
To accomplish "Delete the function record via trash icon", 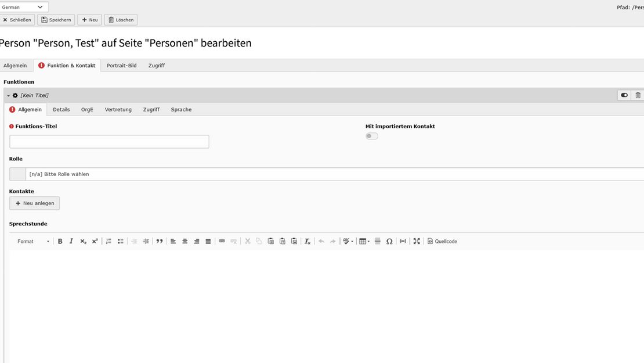I will click(638, 95).
